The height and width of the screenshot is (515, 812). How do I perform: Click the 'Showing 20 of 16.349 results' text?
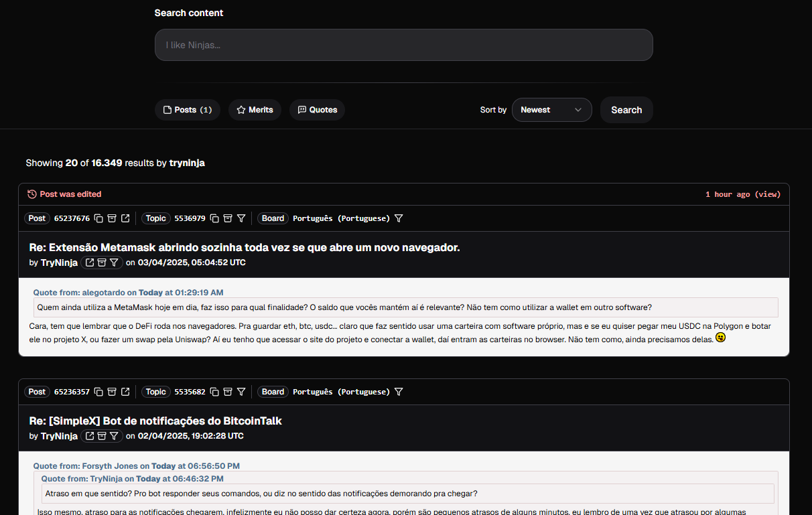coord(115,163)
